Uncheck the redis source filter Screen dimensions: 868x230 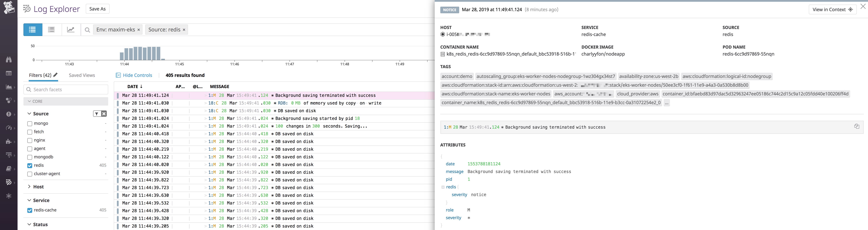coord(30,165)
